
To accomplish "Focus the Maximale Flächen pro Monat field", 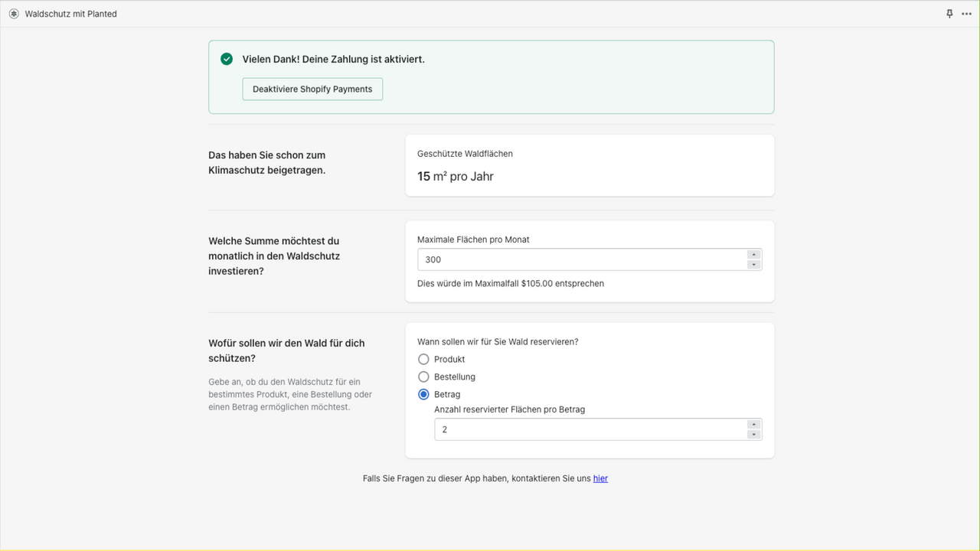I will (590, 259).
